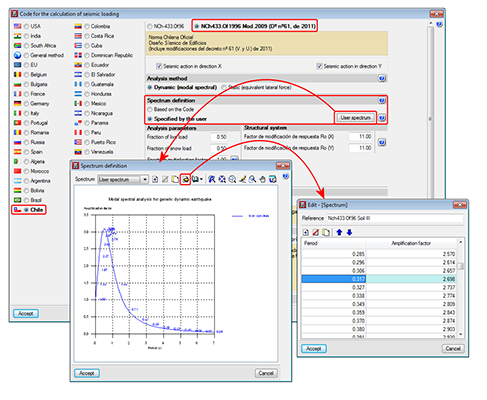This screenshot has height=400, width=487.
Task: Click Accept in Edit Spectrum dialog
Action: click(x=314, y=349)
